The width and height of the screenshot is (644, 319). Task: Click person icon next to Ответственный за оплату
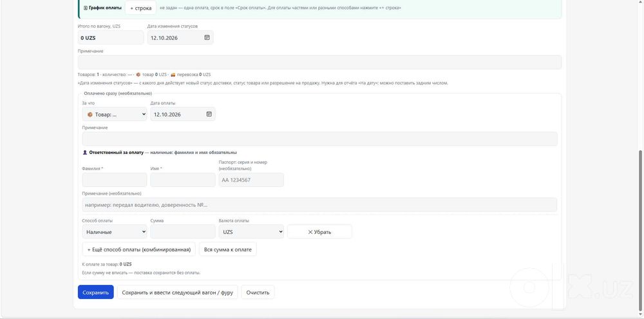(85, 153)
